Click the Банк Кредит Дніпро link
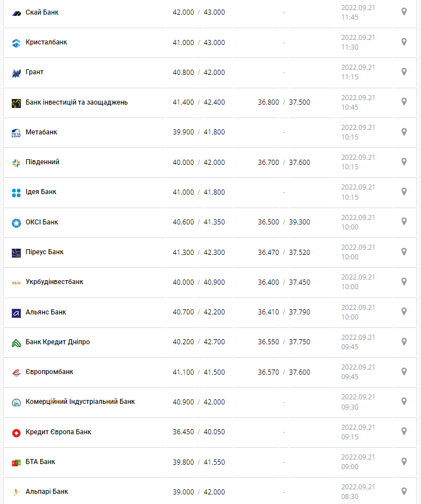This screenshot has height=504, width=421. click(x=57, y=342)
